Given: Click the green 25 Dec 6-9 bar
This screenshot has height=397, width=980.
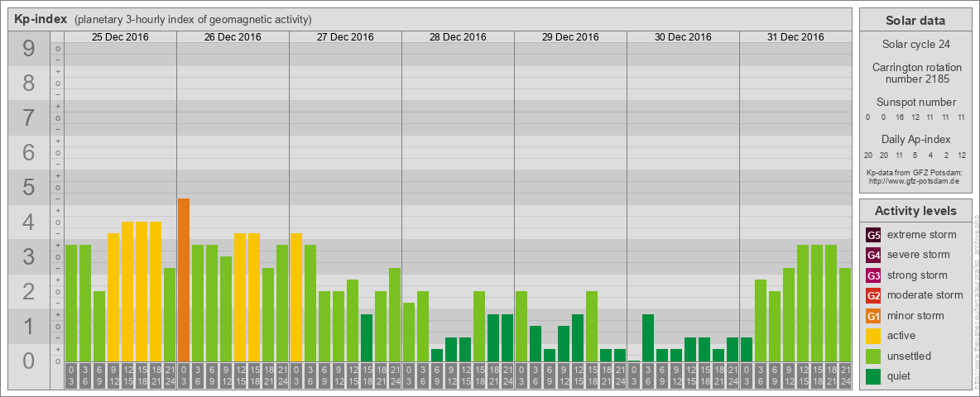Looking at the screenshot, I should [99, 327].
